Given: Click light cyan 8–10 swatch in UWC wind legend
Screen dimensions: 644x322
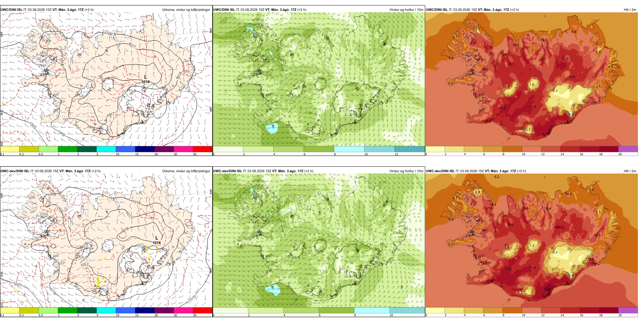Looking at the screenshot, I should pyautogui.click(x=349, y=149).
